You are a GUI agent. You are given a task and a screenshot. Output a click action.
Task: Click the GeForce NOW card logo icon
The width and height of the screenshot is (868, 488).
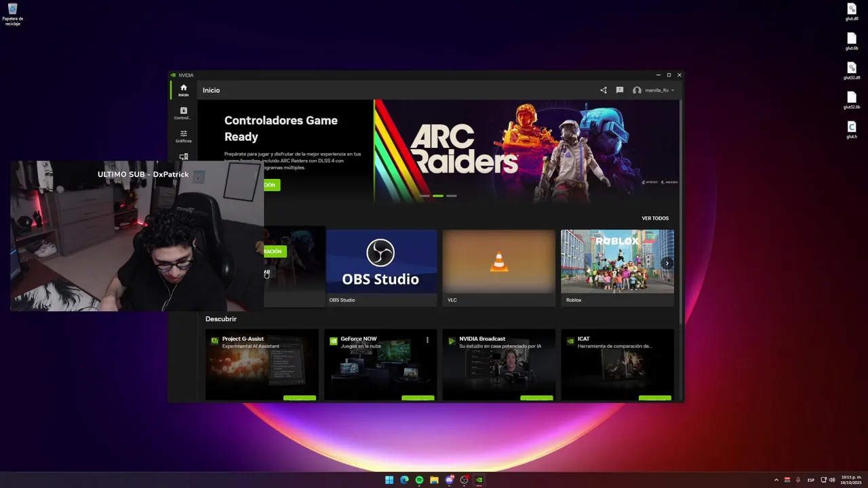(333, 341)
